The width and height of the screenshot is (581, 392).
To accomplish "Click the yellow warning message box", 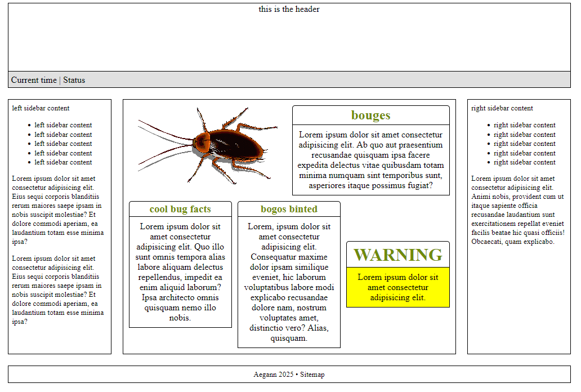I will (398, 287).
